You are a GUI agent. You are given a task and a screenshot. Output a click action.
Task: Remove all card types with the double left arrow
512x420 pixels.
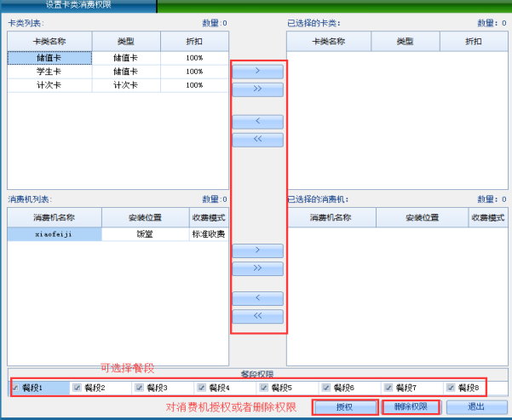[x=257, y=139]
